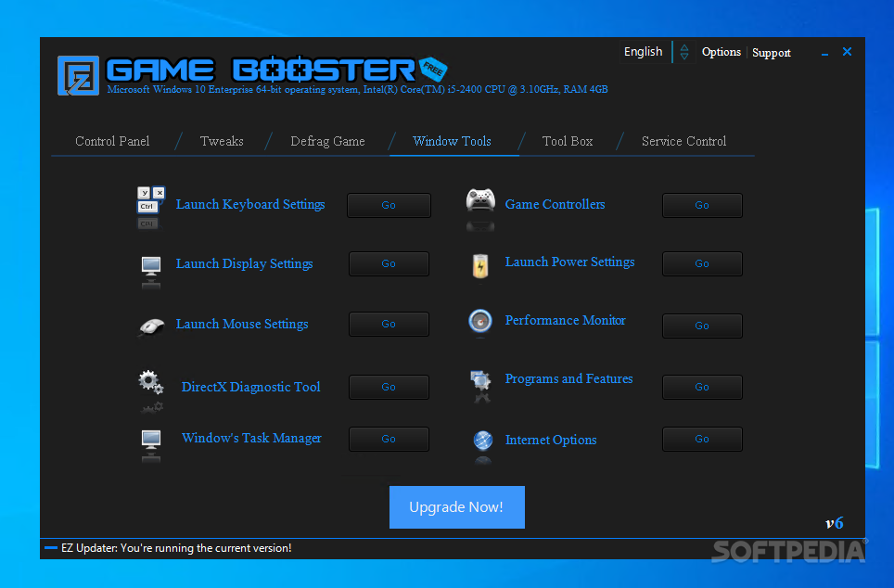This screenshot has width=894, height=588.
Task: Click the EZ Updater status message
Action: pyautogui.click(x=176, y=548)
